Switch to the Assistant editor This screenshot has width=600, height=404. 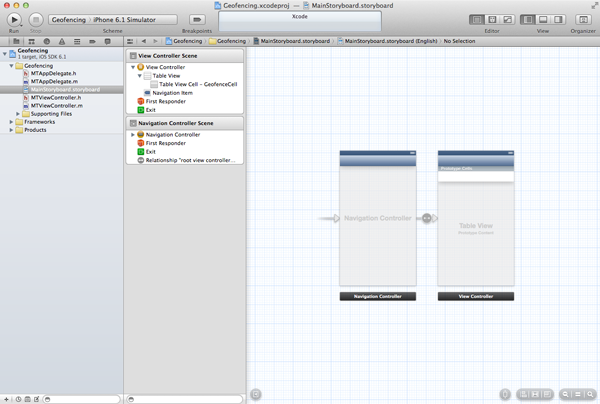coord(492,20)
